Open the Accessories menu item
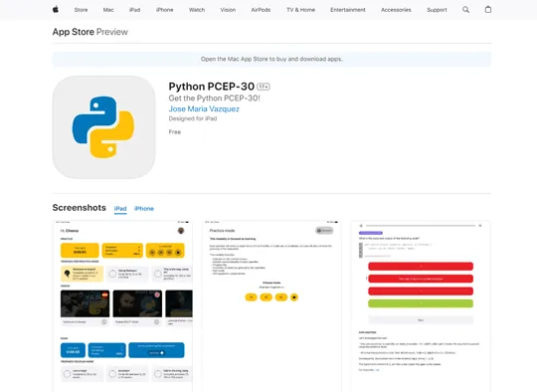This screenshot has width=537, height=392. [x=396, y=10]
